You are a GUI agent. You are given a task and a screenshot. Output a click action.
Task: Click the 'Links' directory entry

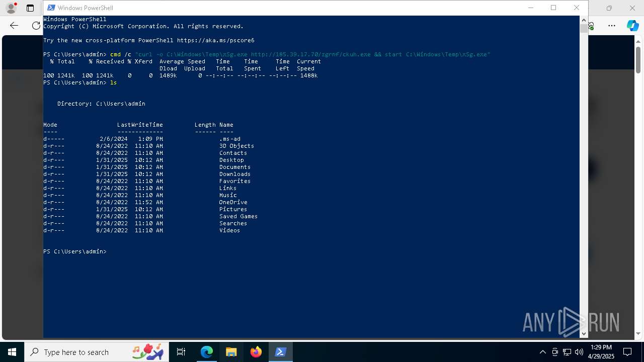pyautogui.click(x=227, y=188)
